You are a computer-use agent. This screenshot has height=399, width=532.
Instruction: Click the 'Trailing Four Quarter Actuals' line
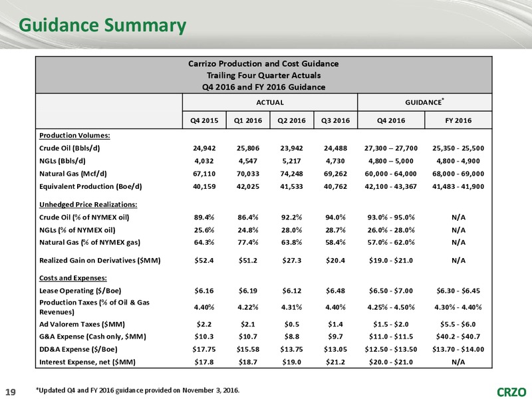263,75
